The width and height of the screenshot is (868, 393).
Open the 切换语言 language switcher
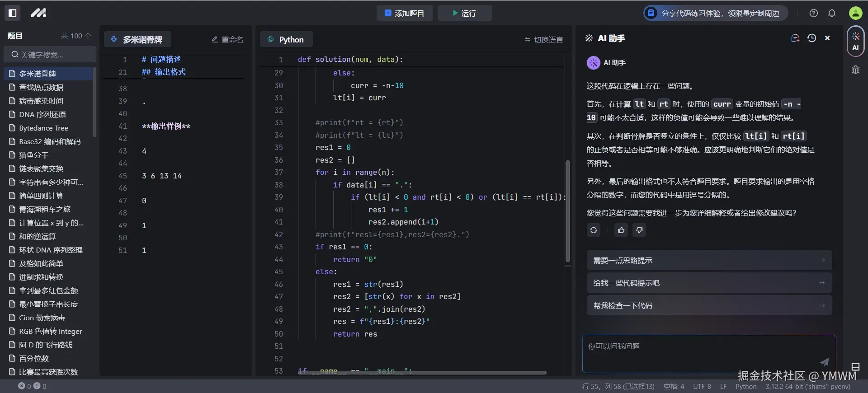pos(544,40)
